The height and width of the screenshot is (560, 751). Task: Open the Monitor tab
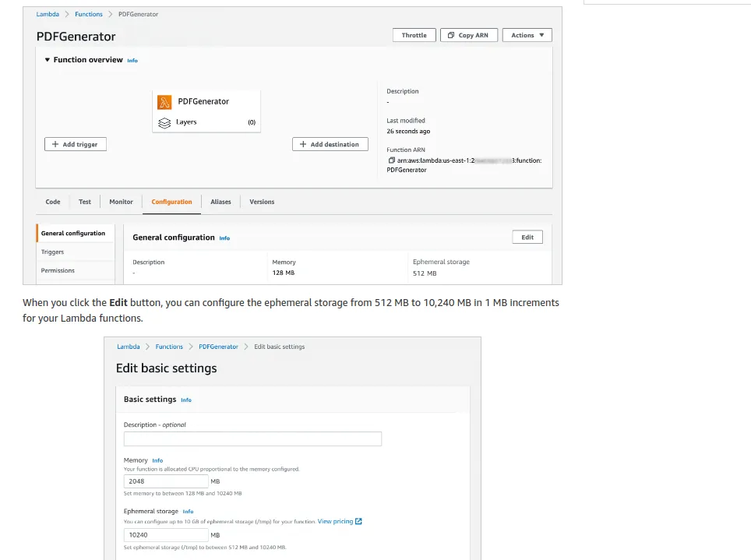coord(122,202)
